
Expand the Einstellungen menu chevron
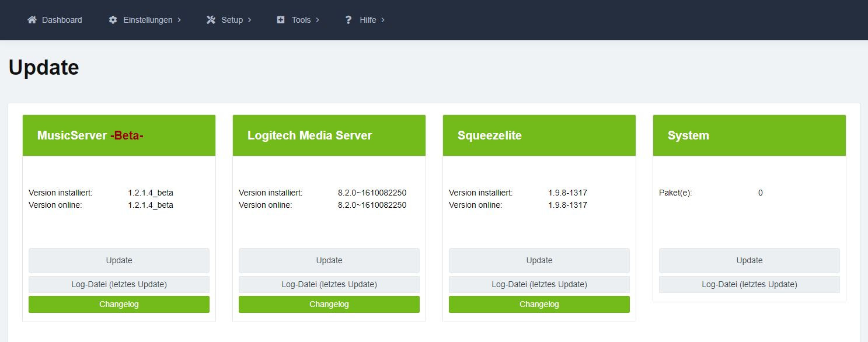pos(179,20)
